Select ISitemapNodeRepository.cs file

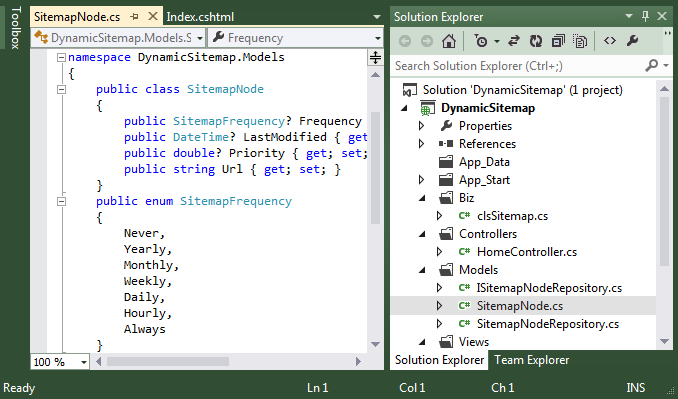[x=549, y=288]
